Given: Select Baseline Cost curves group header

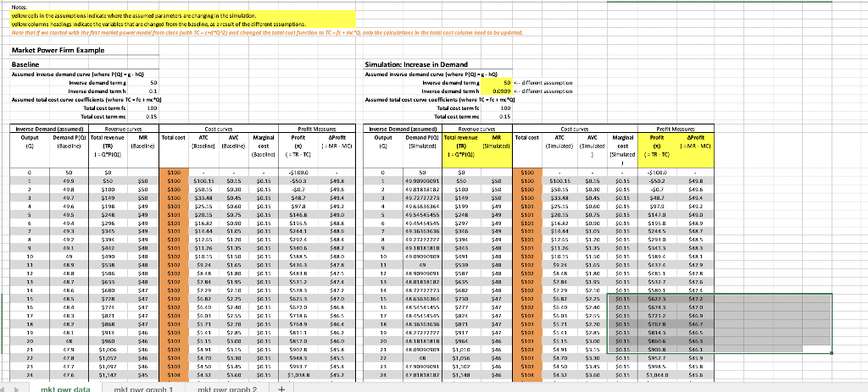Looking at the screenshot, I should click(x=220, y=129).
